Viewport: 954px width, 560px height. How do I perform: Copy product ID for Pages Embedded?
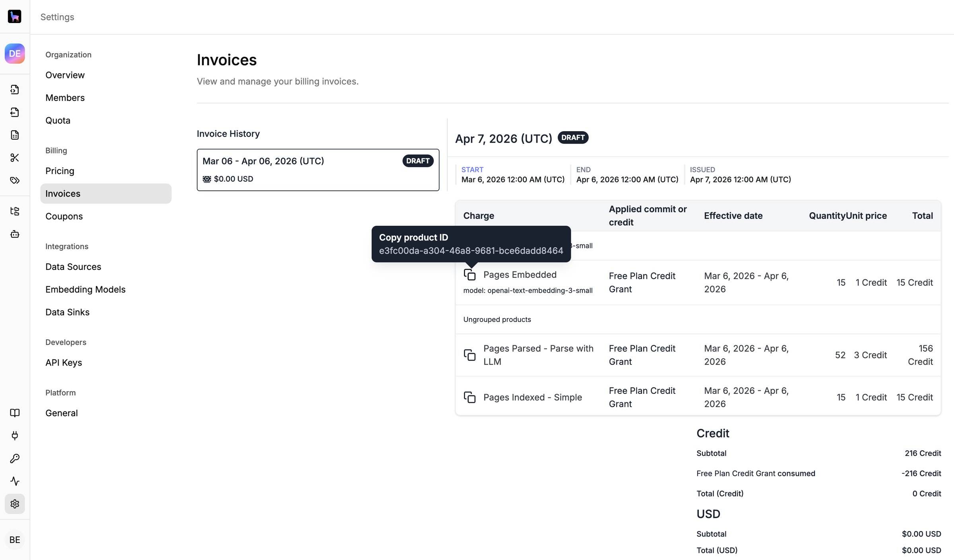pyautogui.click(x=469, y=275)
